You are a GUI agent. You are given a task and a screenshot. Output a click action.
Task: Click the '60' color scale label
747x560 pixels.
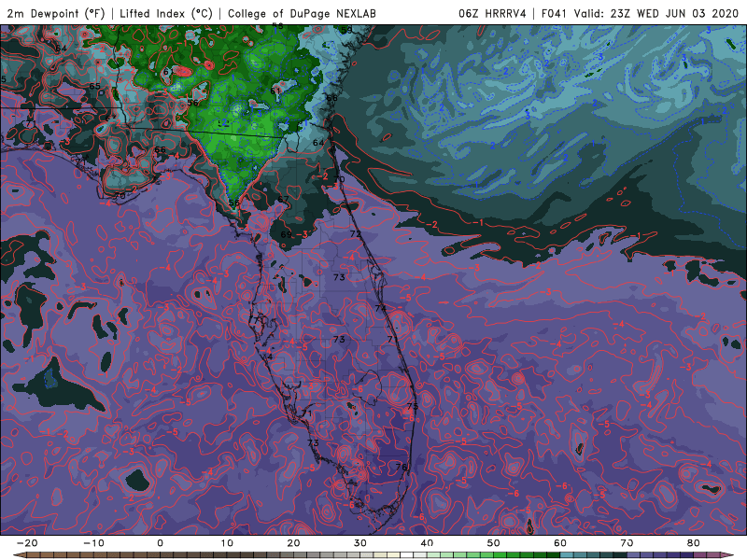560,543
